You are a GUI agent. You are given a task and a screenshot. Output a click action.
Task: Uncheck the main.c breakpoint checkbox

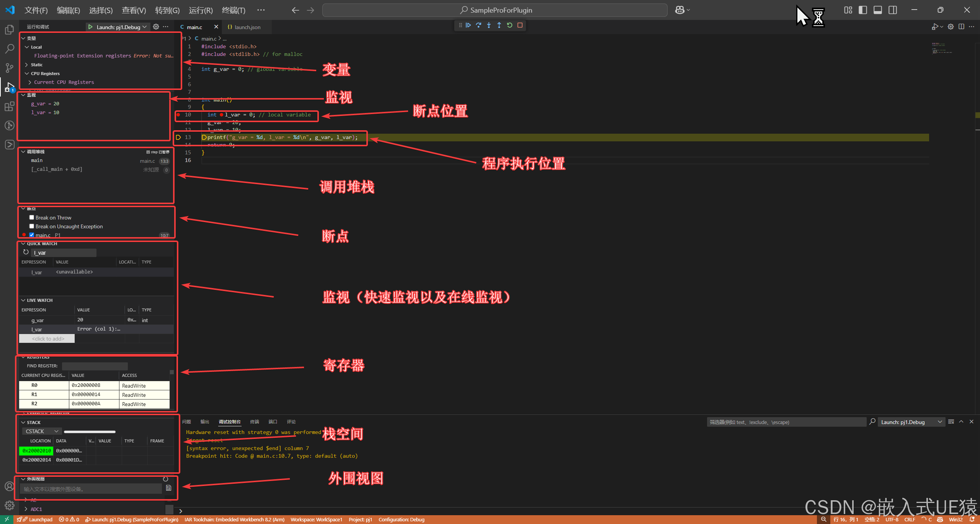(32, 235)
